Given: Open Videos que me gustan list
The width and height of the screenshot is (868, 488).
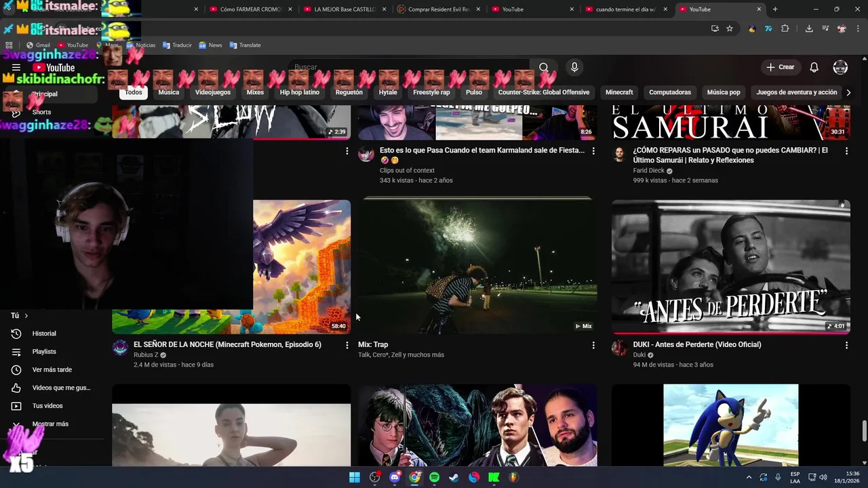Looking at the screenshot, I should click(x=54, y=388).
